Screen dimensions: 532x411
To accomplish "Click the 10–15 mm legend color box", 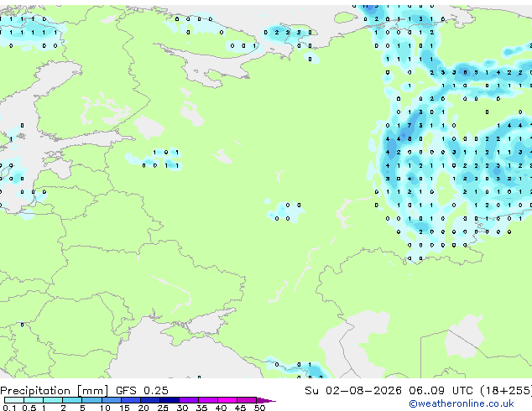I will 112,400.
